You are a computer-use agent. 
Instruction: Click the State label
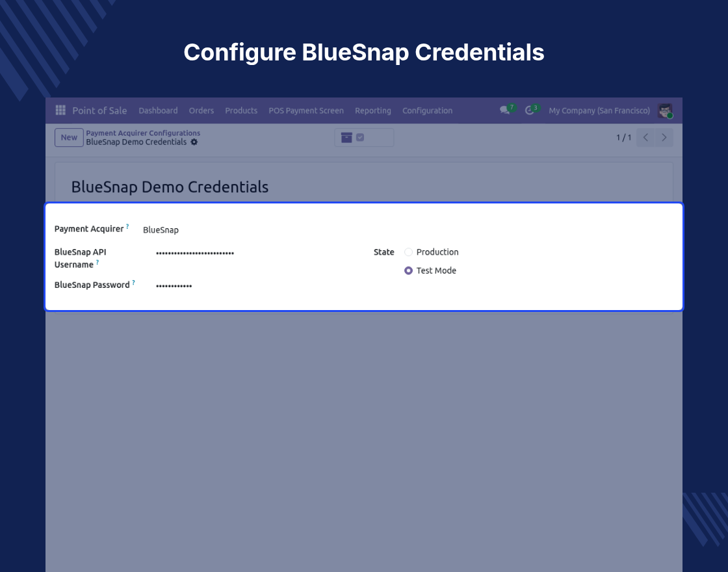tap(384, 252)
